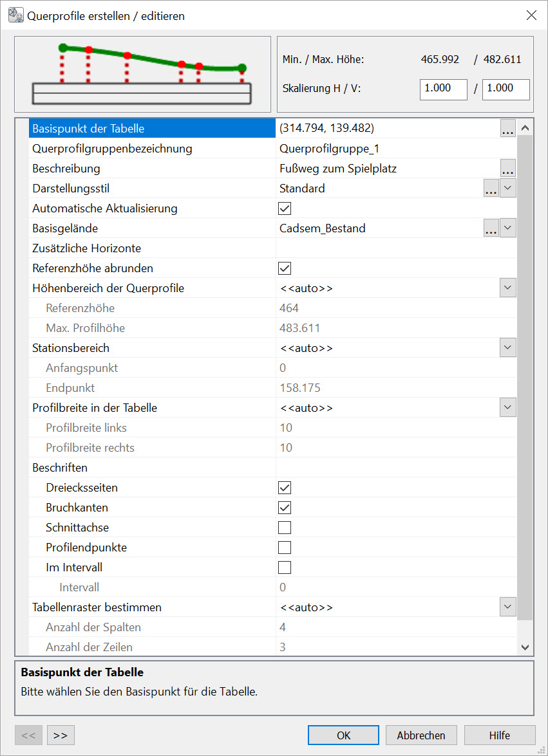Open the Stationsbereich dropdown list
The image size is (548, 756).
508,348
